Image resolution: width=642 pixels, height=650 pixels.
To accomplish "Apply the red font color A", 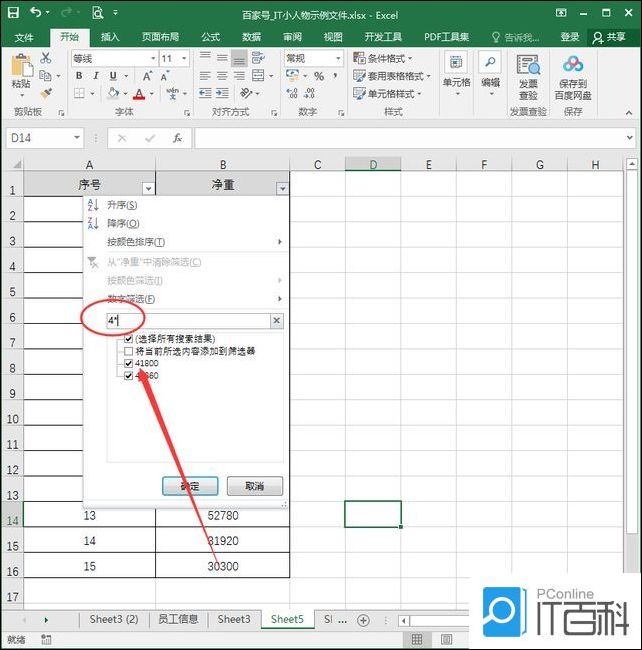I will 139,94.
